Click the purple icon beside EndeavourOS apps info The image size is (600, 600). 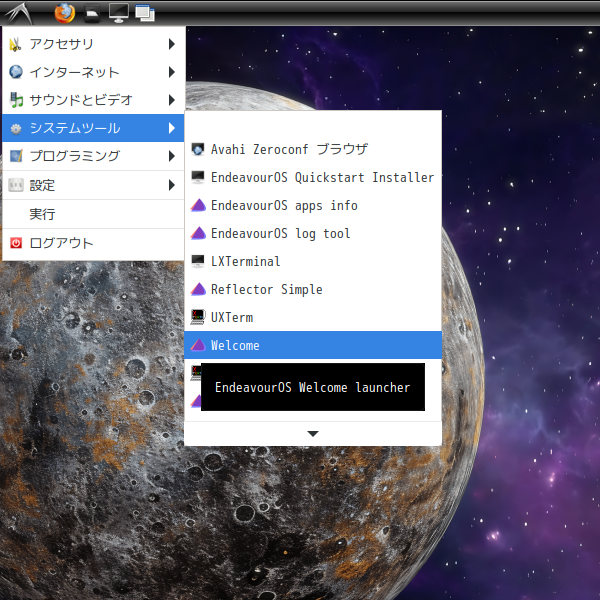point(198,205)
